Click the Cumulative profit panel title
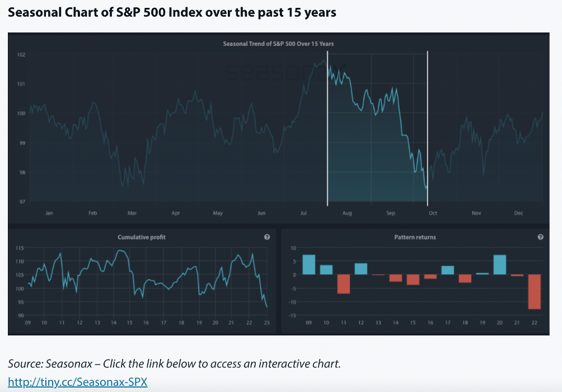The image size is (562, 392). click(142, 237)
